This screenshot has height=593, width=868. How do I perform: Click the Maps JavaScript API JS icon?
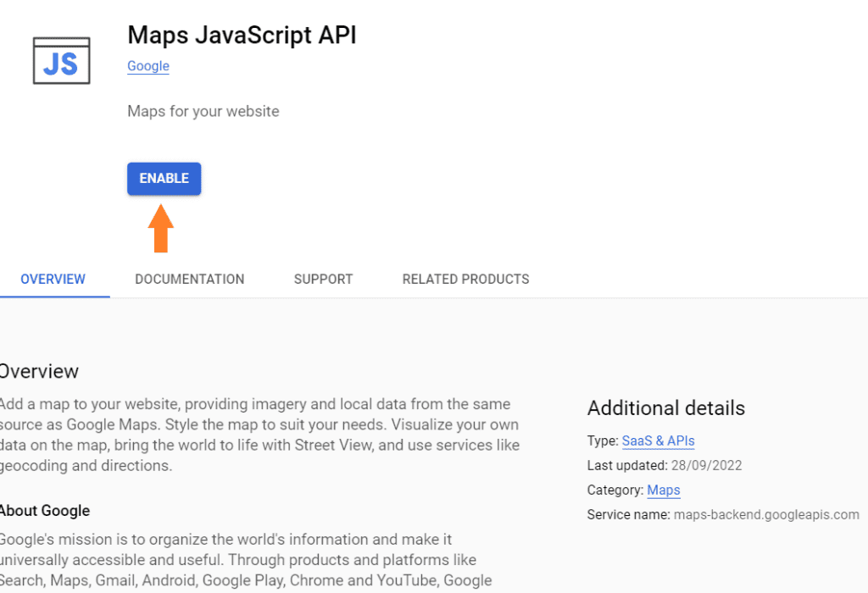coord(61,61)
